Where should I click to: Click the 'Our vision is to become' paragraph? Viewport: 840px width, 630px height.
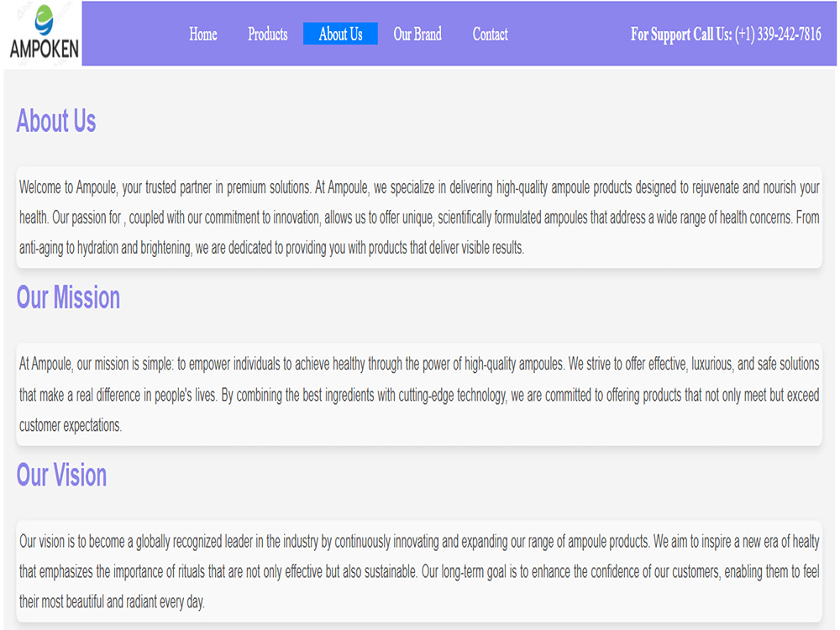pyautogui.click(x=419, y=571)
